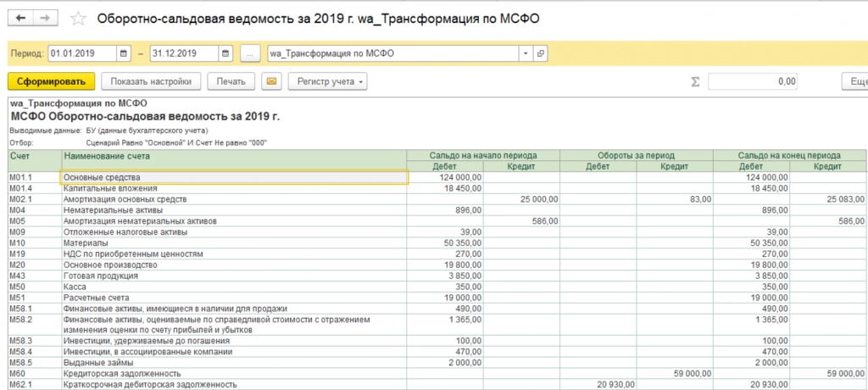Screen dimensions: 868x390
Task: Open calendar for end date 31.12.2019
Action: click(x=225, y=53)
